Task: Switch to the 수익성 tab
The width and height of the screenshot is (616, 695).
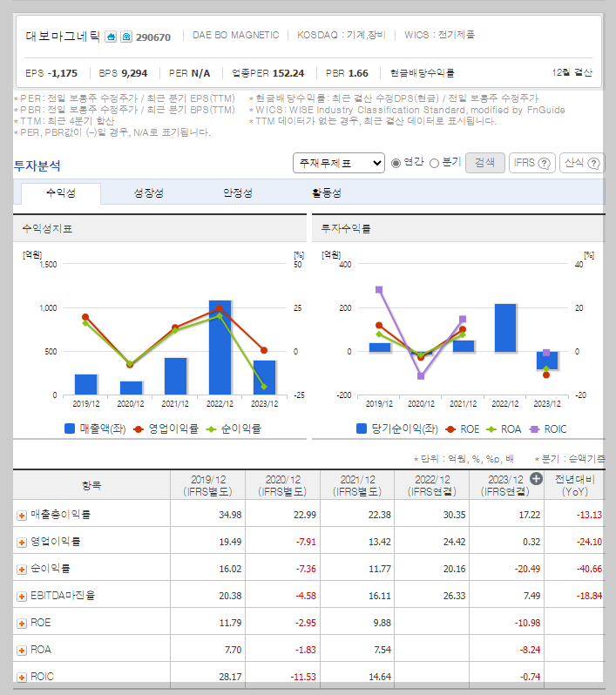Action: [61, 193]
